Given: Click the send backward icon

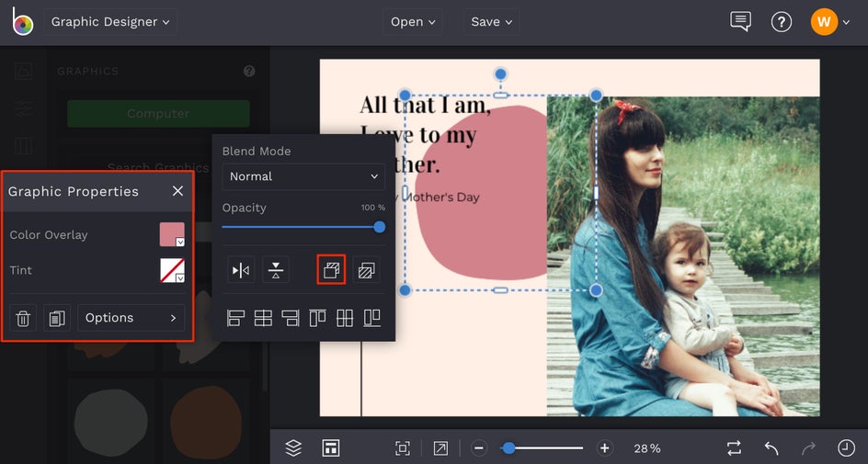Looking at the screenshot, I should click(x=366, y=270).
